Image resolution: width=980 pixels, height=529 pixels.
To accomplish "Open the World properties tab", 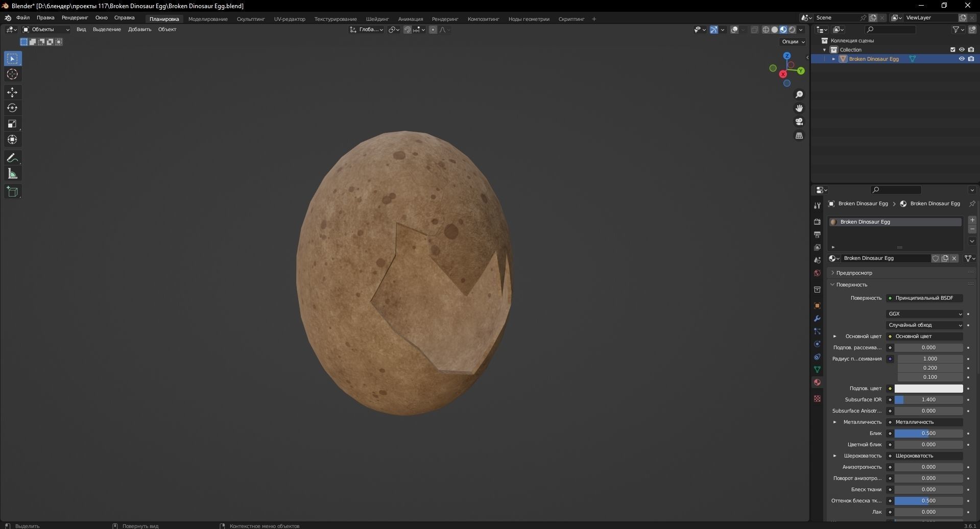I will (x=817, y=273).
